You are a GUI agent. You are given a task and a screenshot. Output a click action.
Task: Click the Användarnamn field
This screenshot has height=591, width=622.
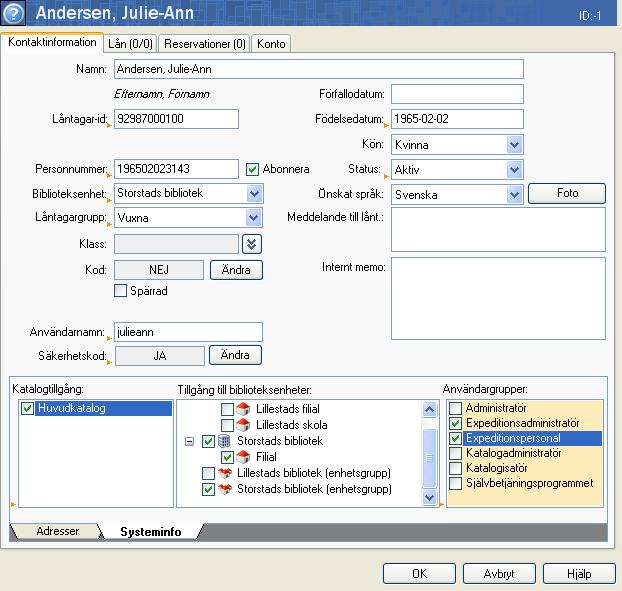tap(188, 332)
